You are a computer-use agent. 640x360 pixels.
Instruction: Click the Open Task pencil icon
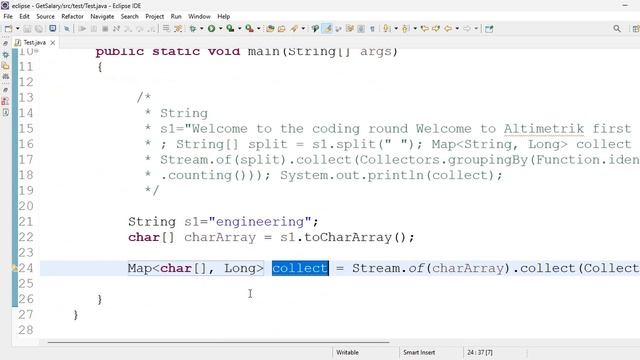click(x=294, y=29)
